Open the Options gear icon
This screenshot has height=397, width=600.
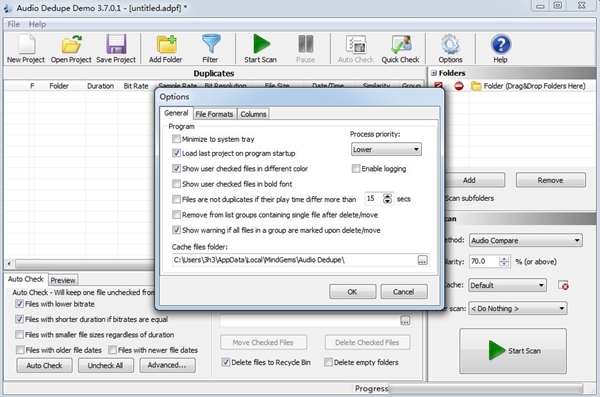click(450, 49)
